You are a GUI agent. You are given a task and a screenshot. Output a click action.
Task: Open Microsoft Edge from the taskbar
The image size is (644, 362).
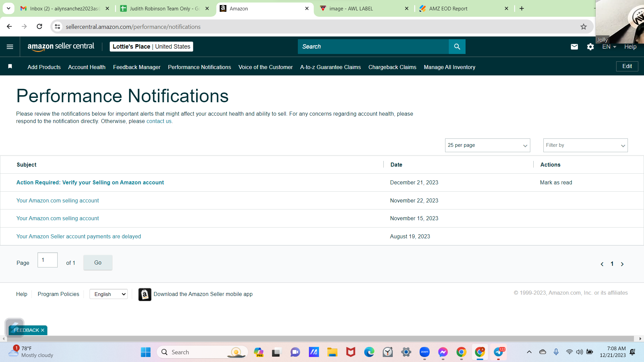(369, 352)
